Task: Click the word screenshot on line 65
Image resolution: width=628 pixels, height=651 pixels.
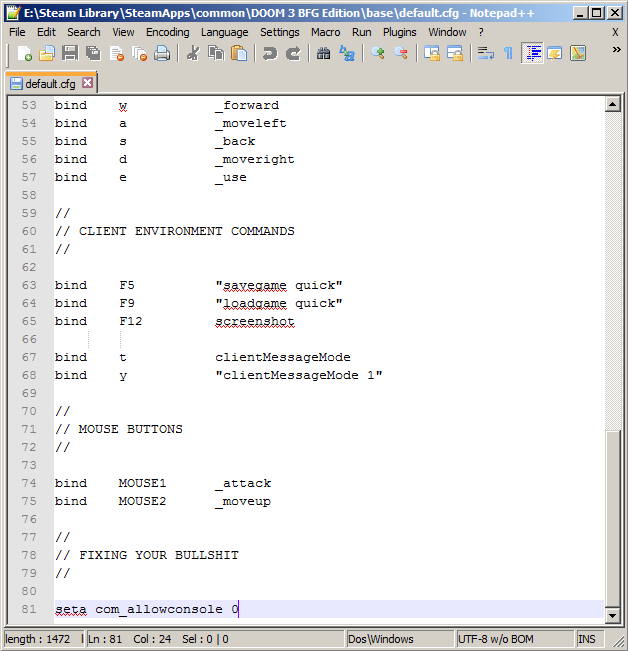Action: 255,321
